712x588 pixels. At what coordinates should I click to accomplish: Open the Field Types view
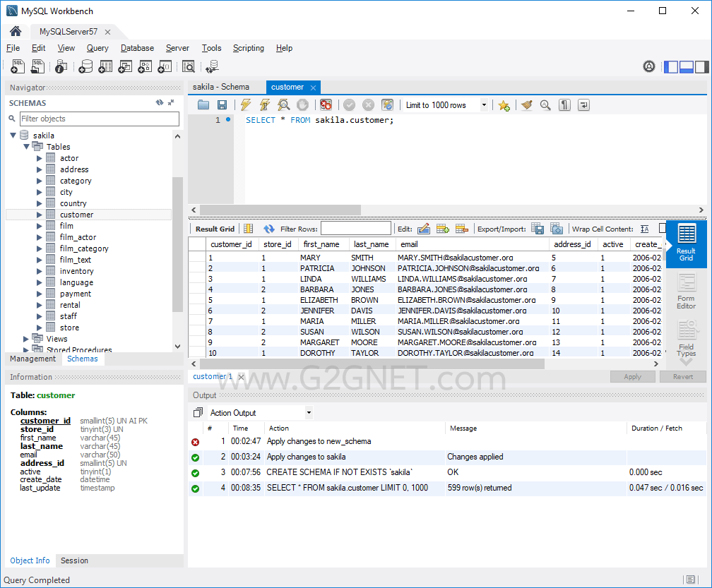click(686, 339)
